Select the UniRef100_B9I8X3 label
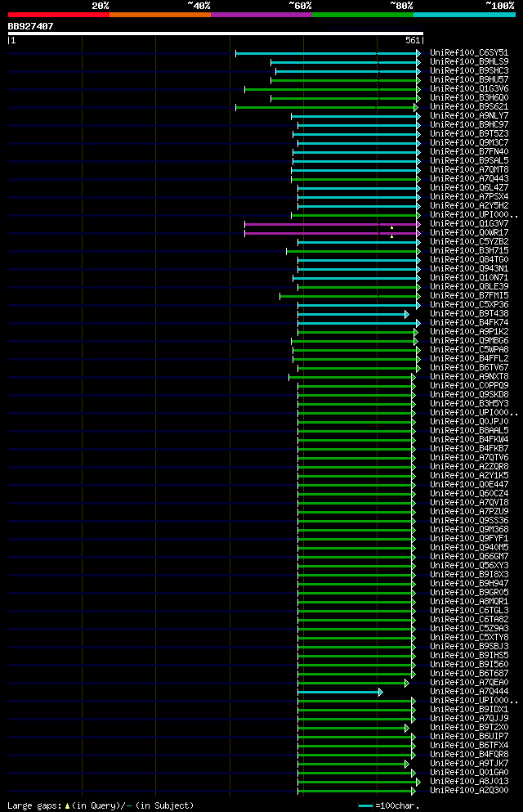This screenshot has height=812, width=523. click(x=469, y=574)
